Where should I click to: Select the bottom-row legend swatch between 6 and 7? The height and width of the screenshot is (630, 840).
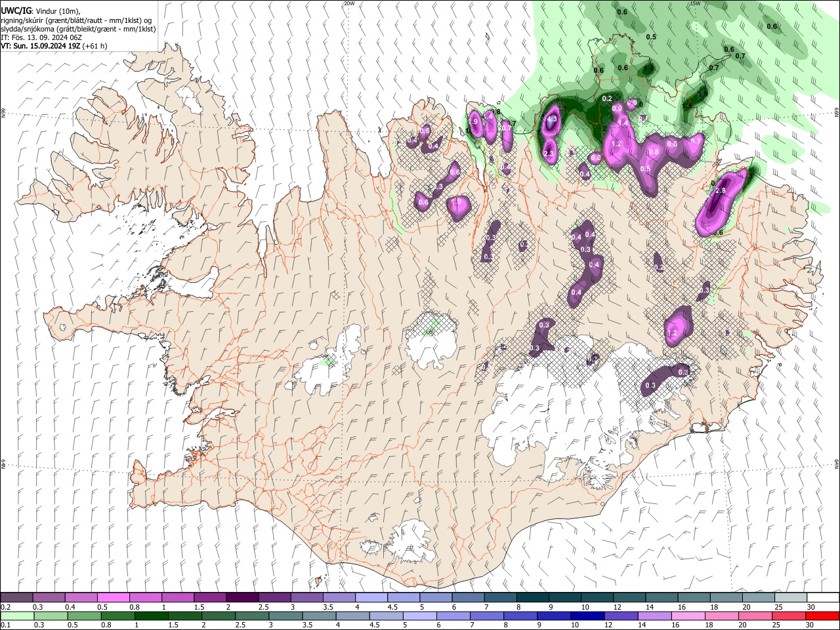[453, 616]
